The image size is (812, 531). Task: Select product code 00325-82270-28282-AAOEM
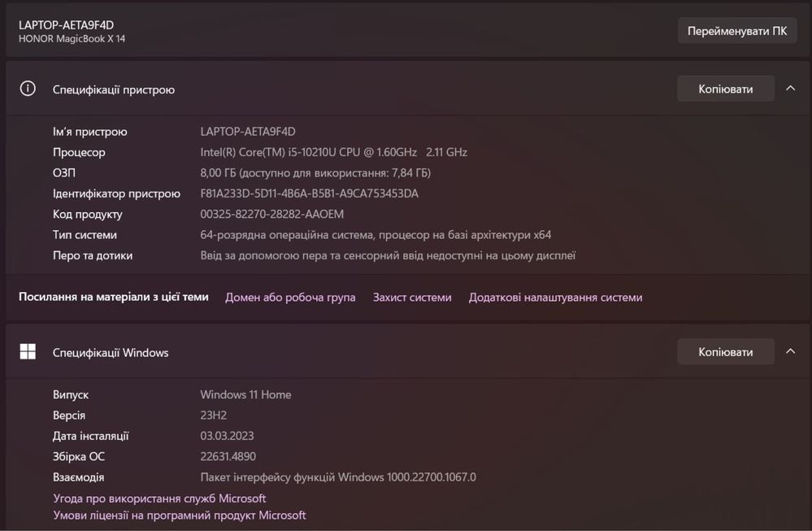271,215
